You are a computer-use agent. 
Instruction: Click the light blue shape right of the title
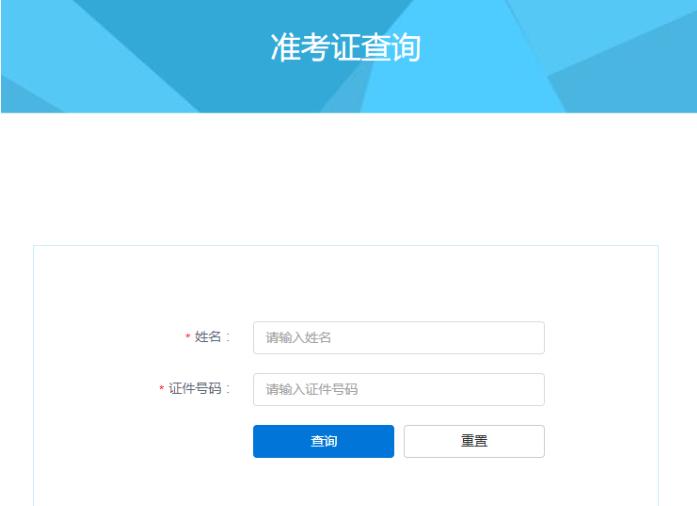620,60
